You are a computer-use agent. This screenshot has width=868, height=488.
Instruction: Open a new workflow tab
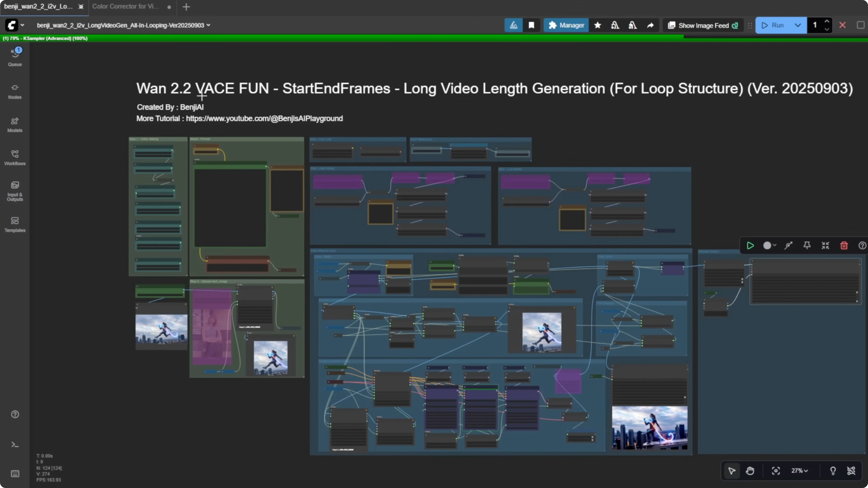(x=186, y=6)
